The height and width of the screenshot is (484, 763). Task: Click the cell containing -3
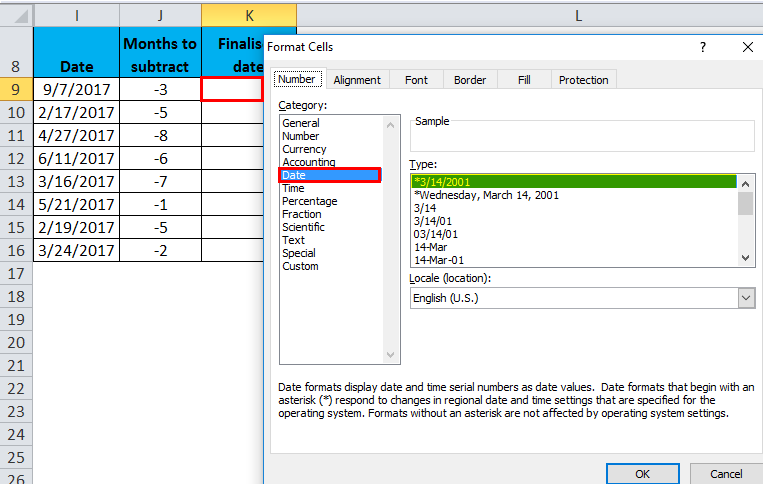(160, 90)
